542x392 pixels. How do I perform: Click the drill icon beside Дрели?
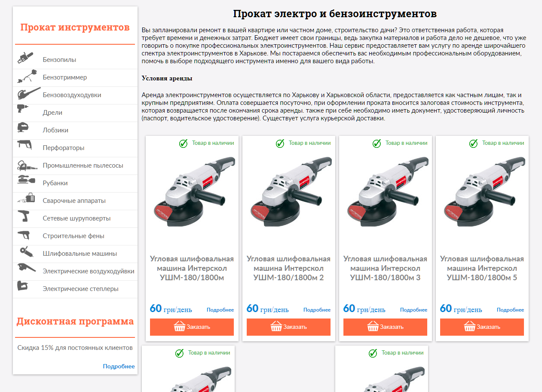click(23, 108)
